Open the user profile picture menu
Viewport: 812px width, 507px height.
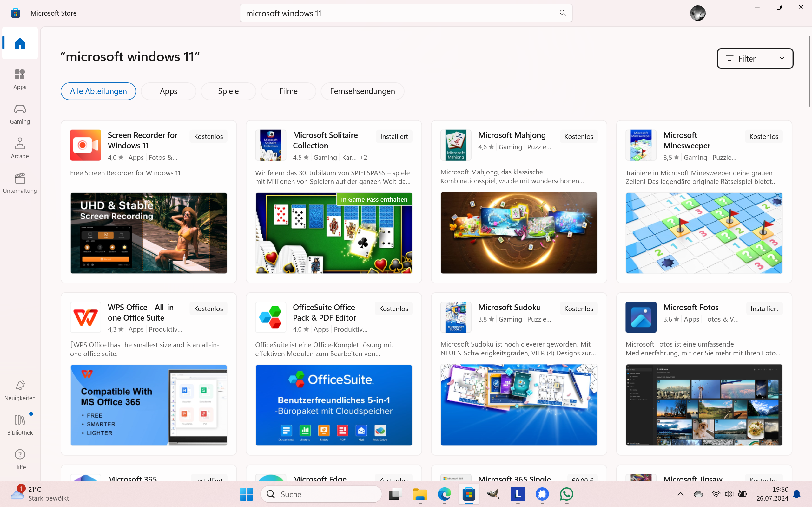tap(697, 13)
